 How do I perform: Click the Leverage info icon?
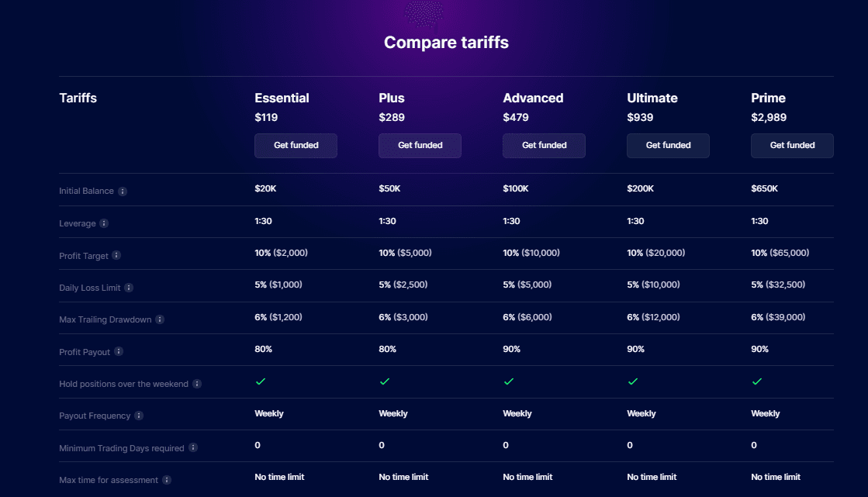pos(106,223)
